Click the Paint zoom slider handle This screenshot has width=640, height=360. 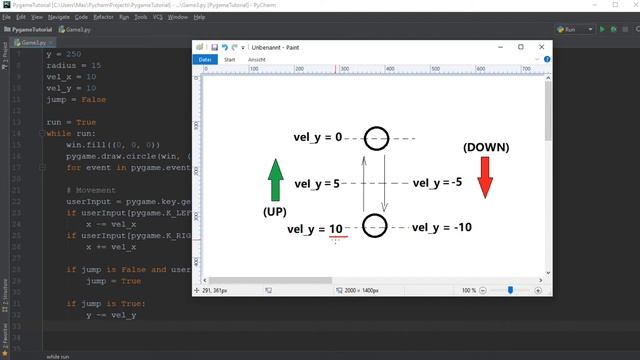pos(510,290)
